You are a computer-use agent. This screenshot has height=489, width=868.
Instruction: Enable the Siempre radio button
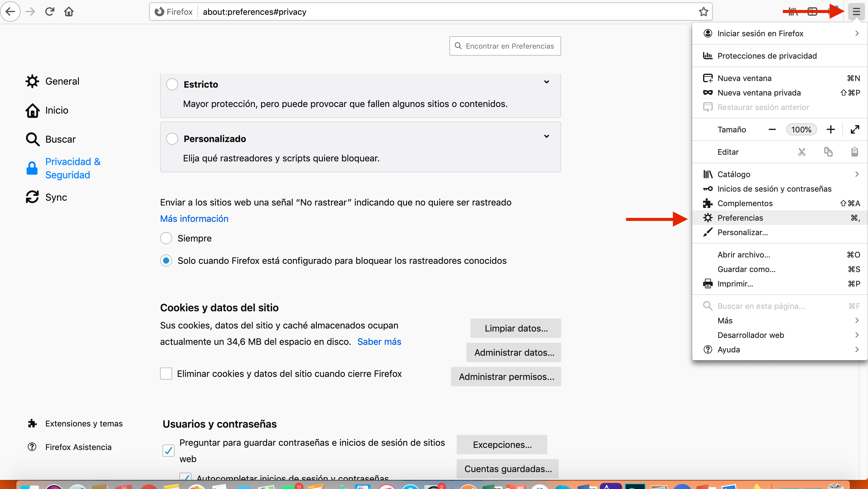point(166,238)
